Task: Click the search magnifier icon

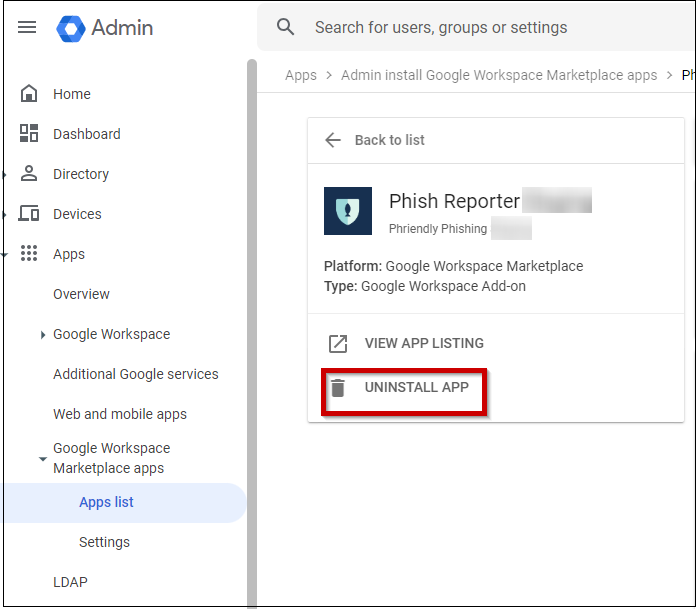Action: tap(285, 27)
